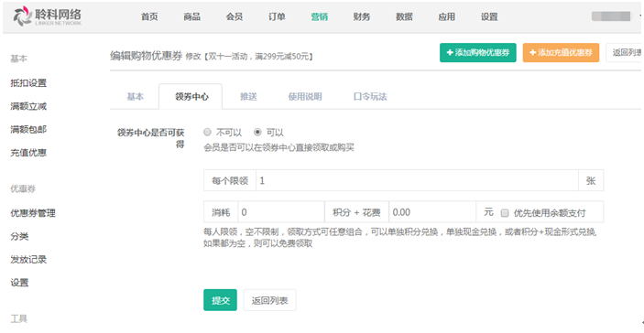The height and width of the screenshot is (333, 644).
Task: Open 发放记录 in the sidebar
Action: click(28, 260)
